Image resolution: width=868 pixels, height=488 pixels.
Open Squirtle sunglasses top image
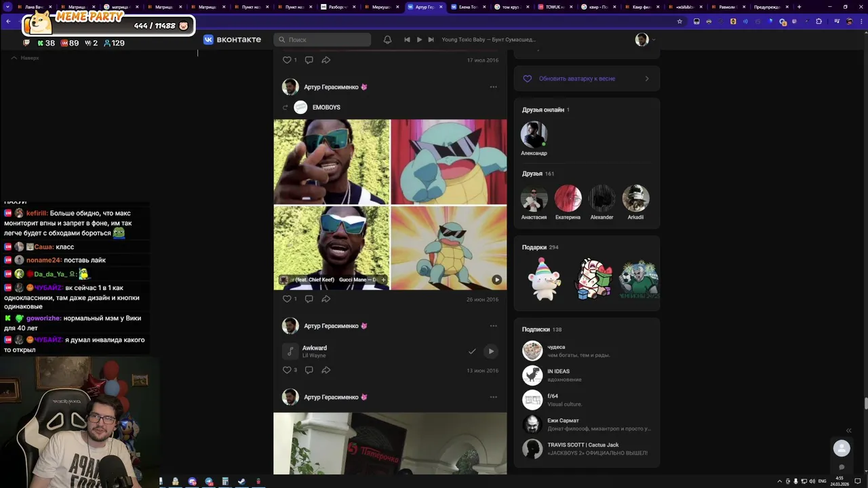(449, 162)
